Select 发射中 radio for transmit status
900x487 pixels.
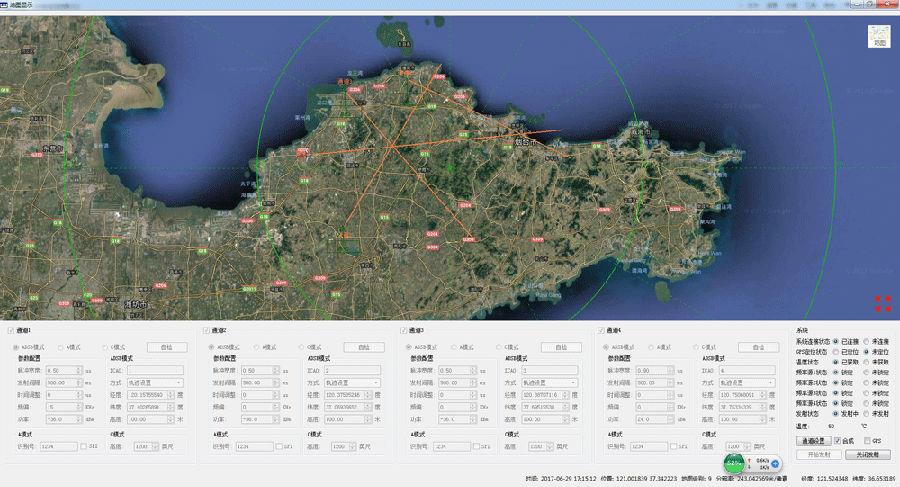pos(836,413)
